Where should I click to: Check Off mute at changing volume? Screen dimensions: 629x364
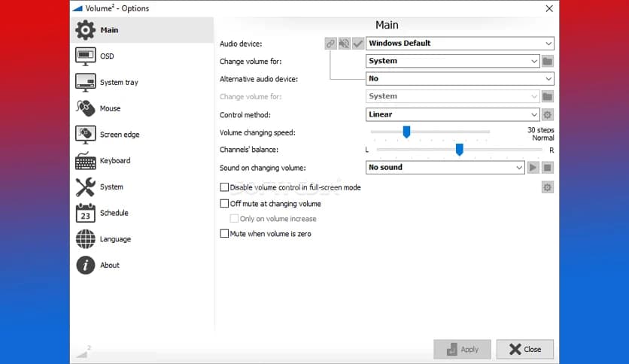(x=224, y=204)
